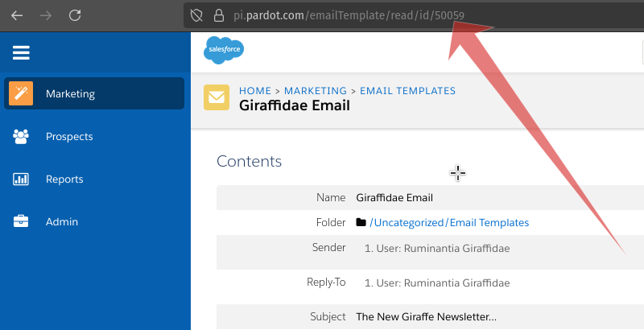
Task: Click the Marketing magic wand icon
Action: pos(21,93)
